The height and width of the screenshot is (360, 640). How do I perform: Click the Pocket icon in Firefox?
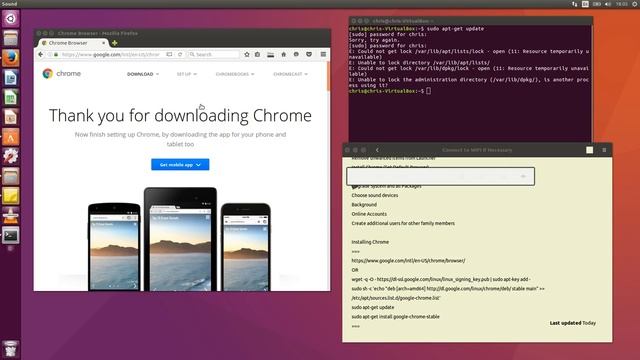pos(309,54)
